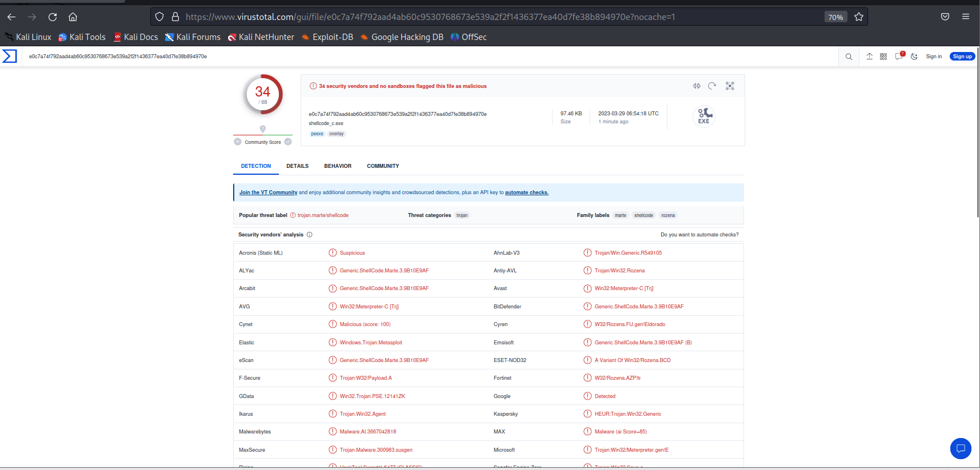Select the file name shellcode_c.exe
This screenshot has width=980, height=470.
pyautogui.click(x=326, y=123)
